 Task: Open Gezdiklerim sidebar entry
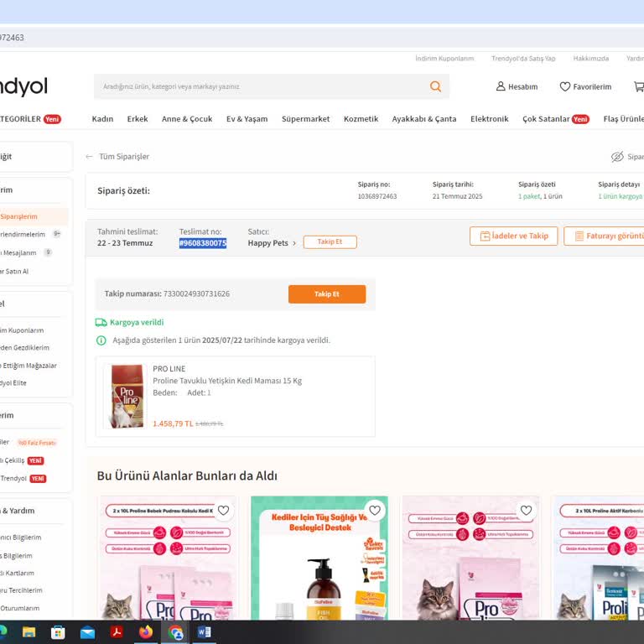pyautogui.click(x=24, y=347)
